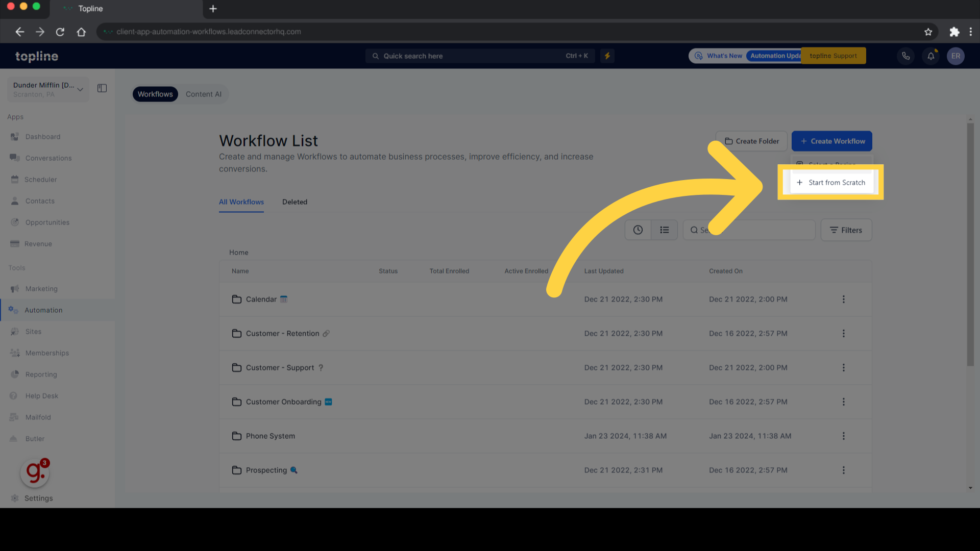The height and width of the screenshot is (551, 980).
Task: Switch to recent history clock view
Action: pos(638,230)
